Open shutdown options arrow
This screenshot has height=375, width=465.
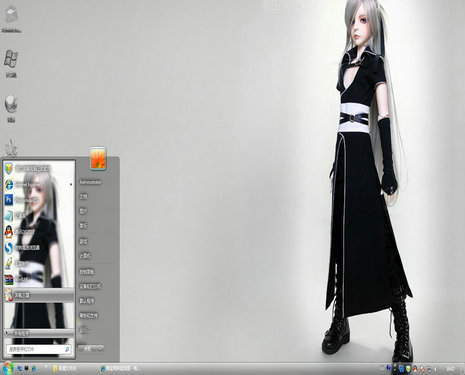(x=100, y=348)
